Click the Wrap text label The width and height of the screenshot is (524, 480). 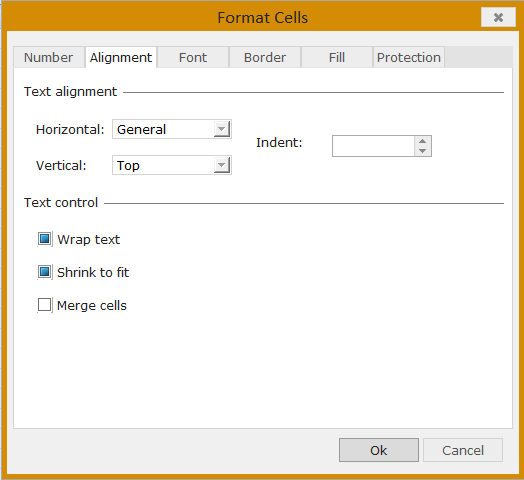pos(89,239)
